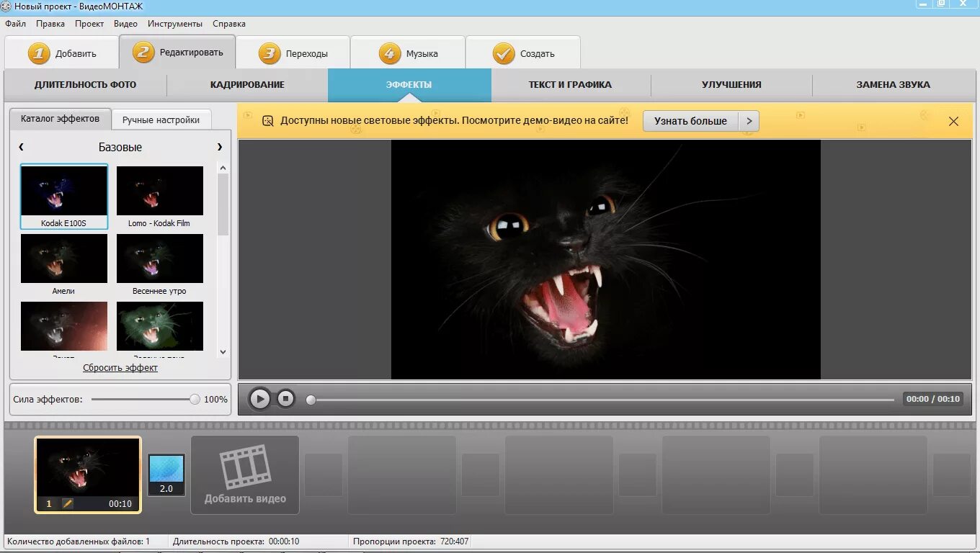Open the Инструменты menu

click(x=175, y=24)
